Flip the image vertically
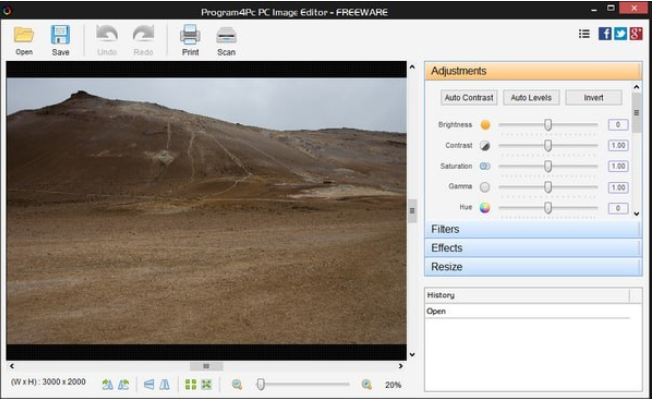Viewport: 652px width, 399px height. pos(149,384)
